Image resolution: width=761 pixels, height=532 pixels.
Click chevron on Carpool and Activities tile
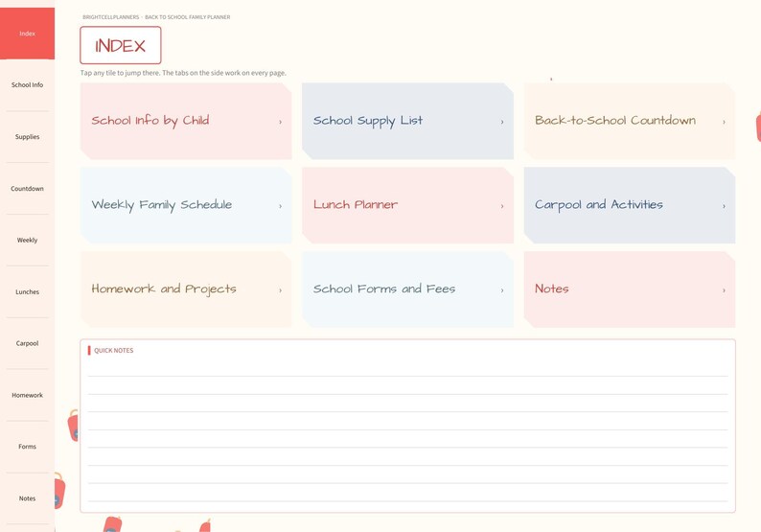724,206
